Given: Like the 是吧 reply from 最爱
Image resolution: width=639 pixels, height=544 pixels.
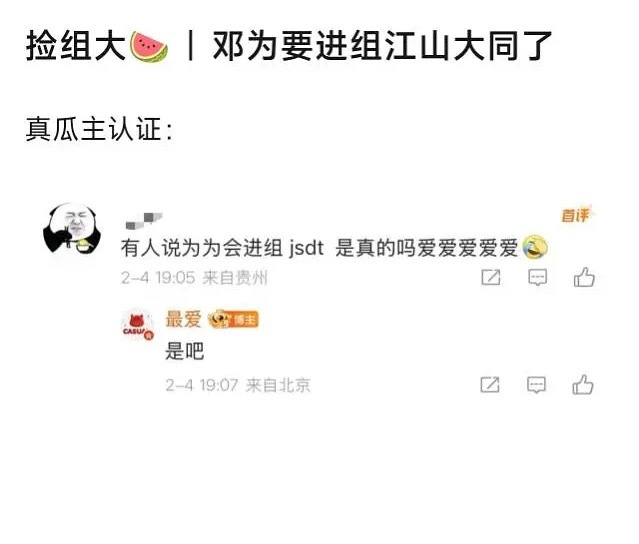Looking at the screenshot, I should 583,384.
